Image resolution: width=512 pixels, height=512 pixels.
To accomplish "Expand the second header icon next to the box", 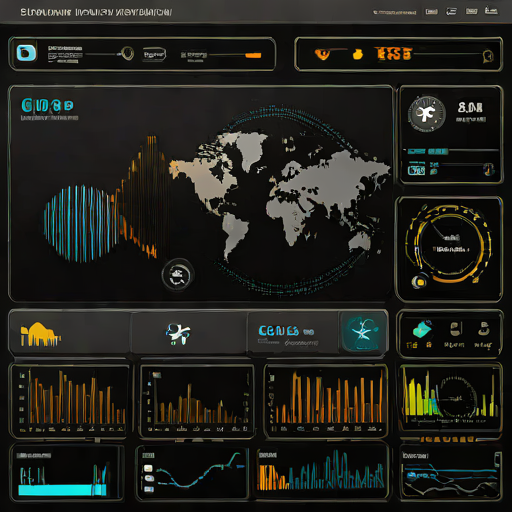I will tap(451, 12).
